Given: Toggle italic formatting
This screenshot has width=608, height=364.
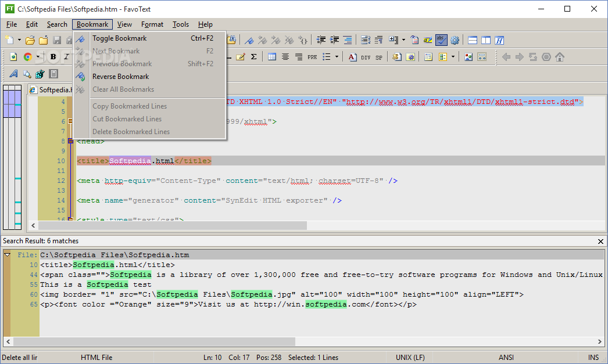Looking at the screenshot, I should tap(66, 57).
